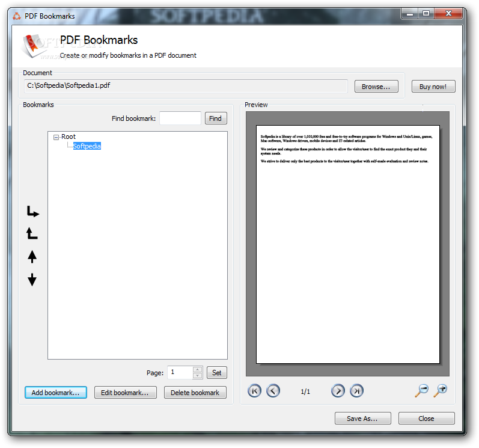
Task: Click the Set page button
Action: pos(217,372)
